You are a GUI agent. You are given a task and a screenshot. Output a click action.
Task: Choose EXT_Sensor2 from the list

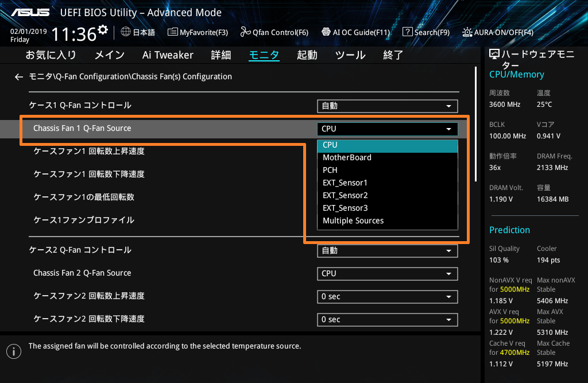tap(388, 195)
